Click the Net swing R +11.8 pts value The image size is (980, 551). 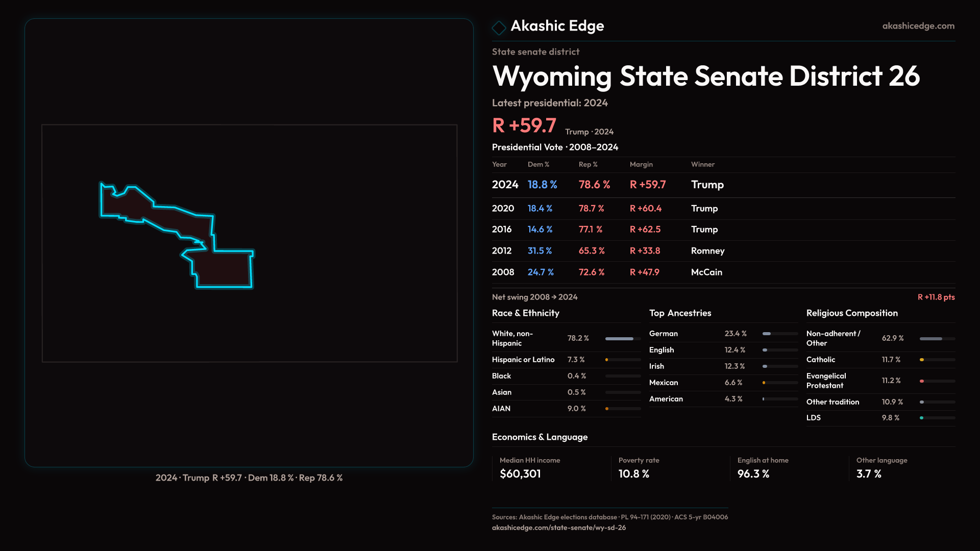coord(936,297)
